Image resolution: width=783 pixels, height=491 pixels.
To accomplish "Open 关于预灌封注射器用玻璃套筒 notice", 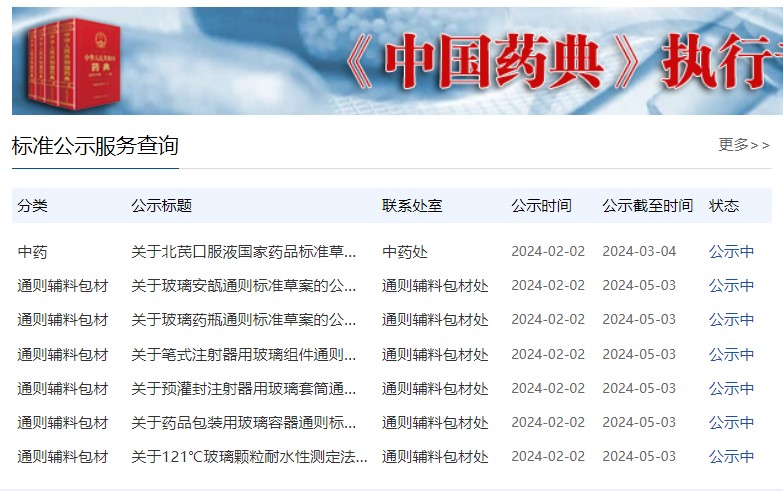I will pos(244,389).
